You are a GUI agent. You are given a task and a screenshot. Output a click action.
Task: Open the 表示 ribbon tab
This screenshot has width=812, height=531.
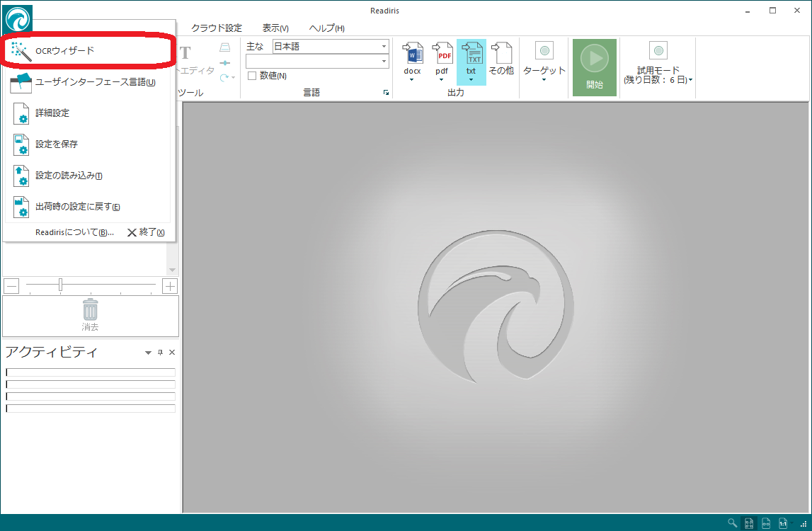(275, 28)
